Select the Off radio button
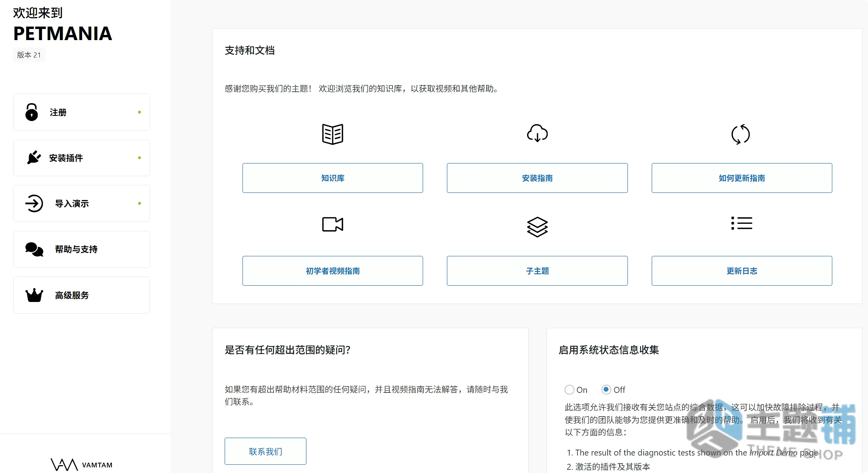Image resolution: width=868 pixels, height=473 pixels. (606, 390)
